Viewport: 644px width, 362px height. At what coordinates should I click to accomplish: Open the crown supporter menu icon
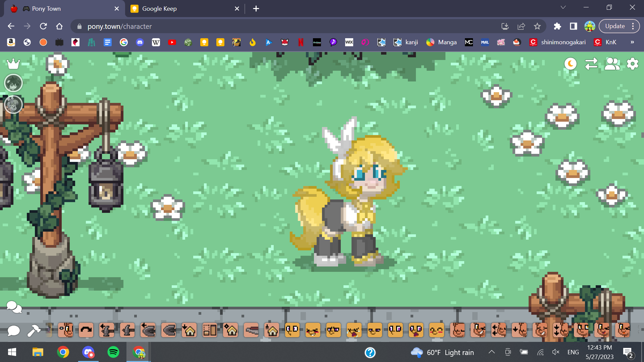coord(13,63)
